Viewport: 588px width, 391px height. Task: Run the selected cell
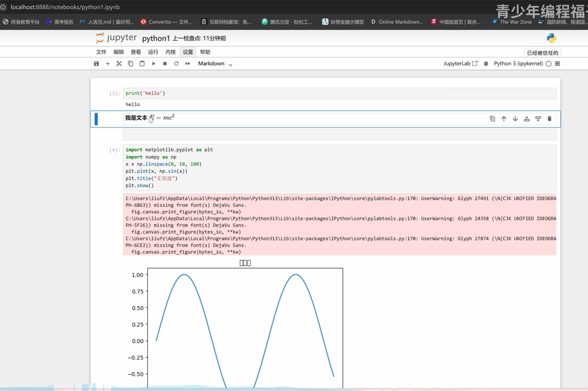[x=153, y=64]
